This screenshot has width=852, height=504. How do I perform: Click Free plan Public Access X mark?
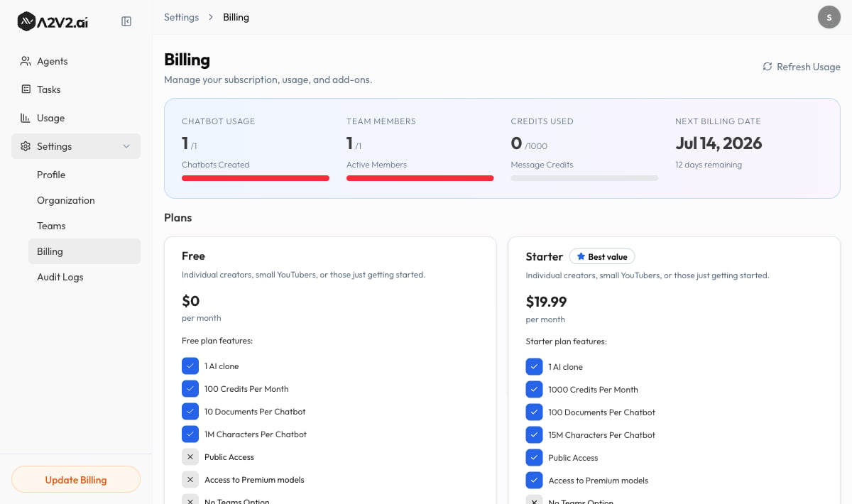click(x=190, y=457)
